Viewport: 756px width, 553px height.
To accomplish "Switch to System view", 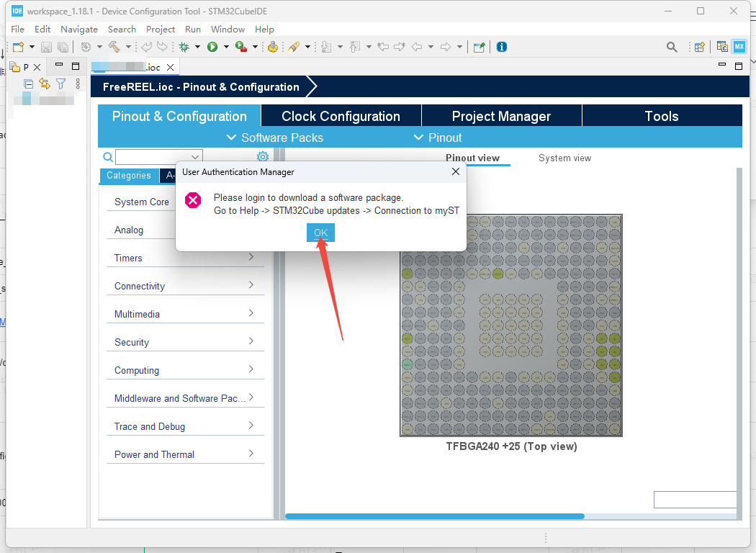I will pyautogui.click(x=564, y=158).
